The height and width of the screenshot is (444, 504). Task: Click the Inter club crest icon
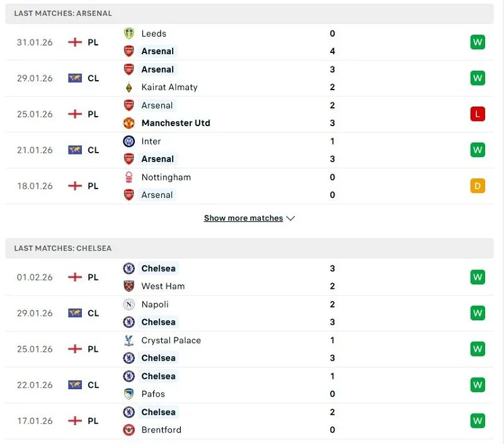coord(129,141)
